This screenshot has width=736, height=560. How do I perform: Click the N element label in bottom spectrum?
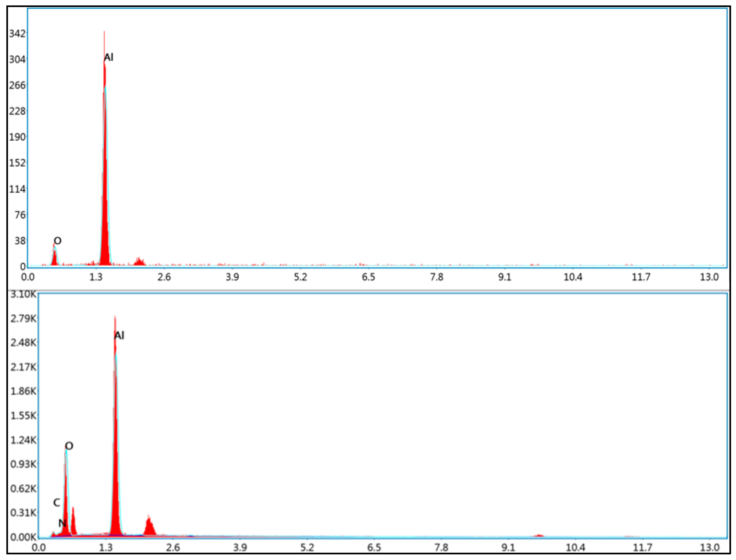tap(62, 523)
